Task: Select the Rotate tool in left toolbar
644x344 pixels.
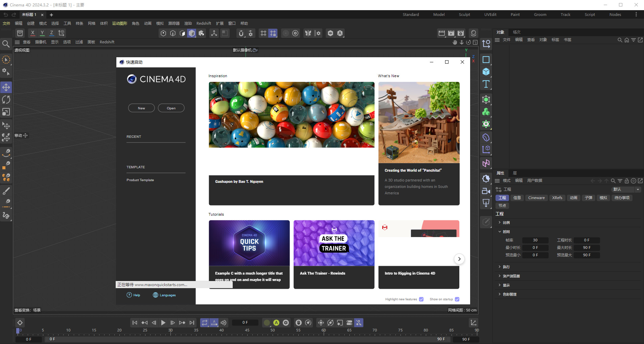Action: coord(6,100)
